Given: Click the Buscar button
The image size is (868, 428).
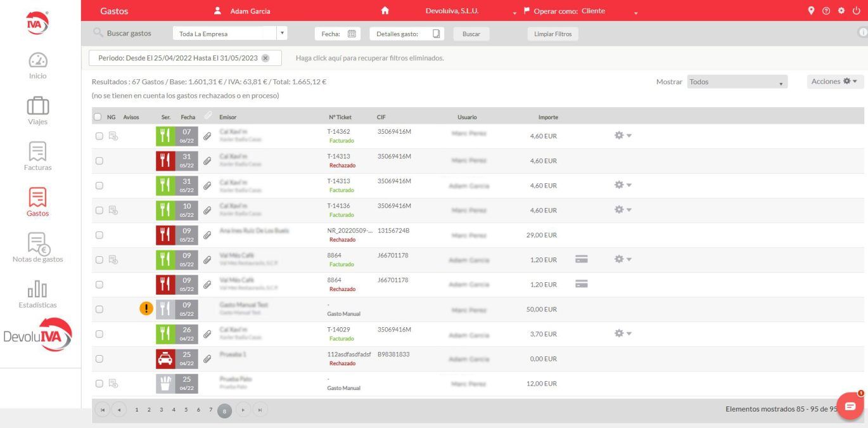Looking at the screenshot, I should pyautogui.click(x=471, y=34).
